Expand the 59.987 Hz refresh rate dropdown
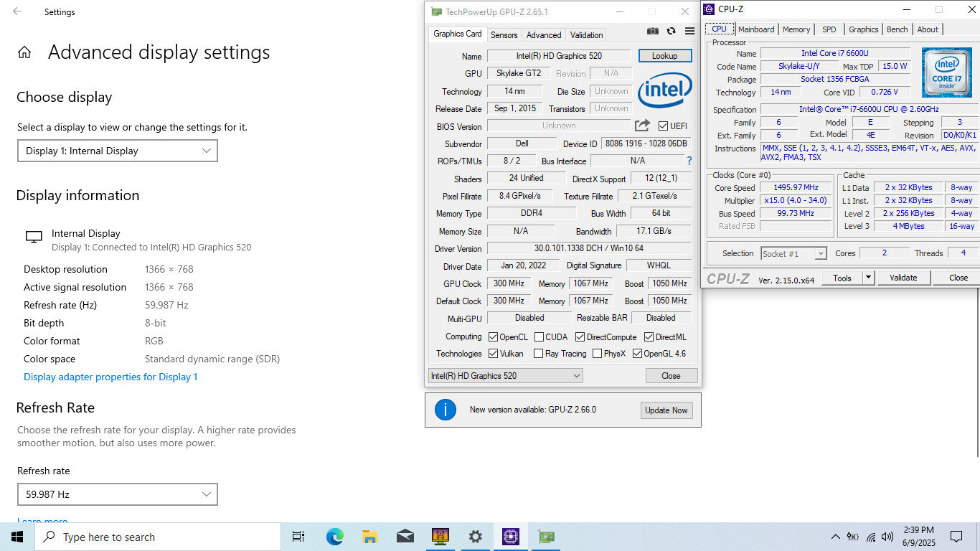This screenshot has height=551, width=980. [x=117, y=494]
